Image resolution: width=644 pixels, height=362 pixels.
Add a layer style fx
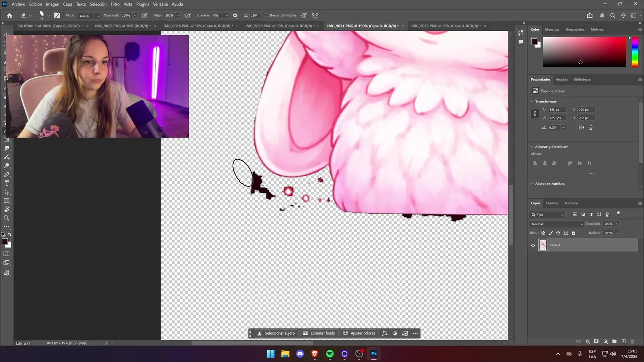coord(587,341)
